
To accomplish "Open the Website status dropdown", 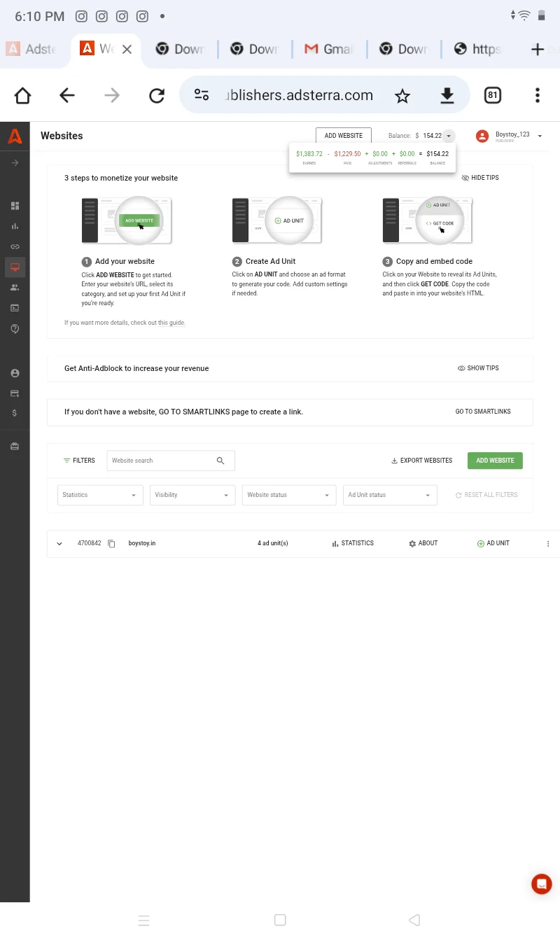I will (288, 495).
